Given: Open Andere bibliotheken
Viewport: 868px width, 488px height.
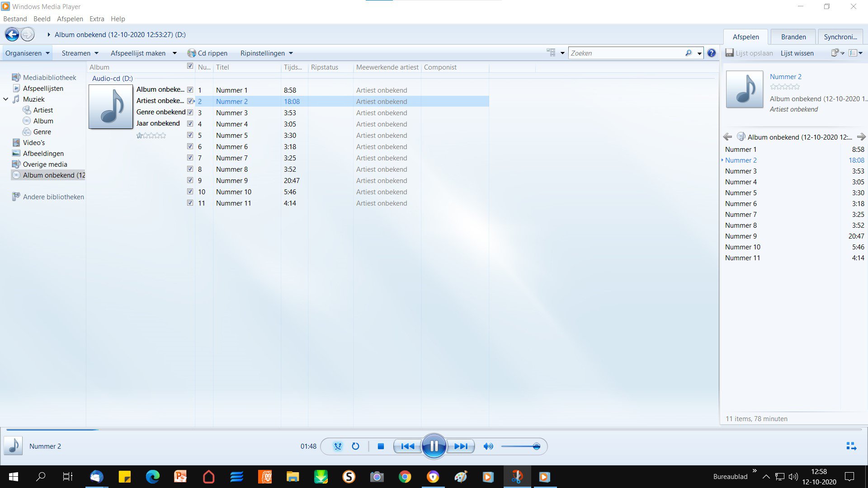Looking at the screenshot, I should tap(53, 197).
